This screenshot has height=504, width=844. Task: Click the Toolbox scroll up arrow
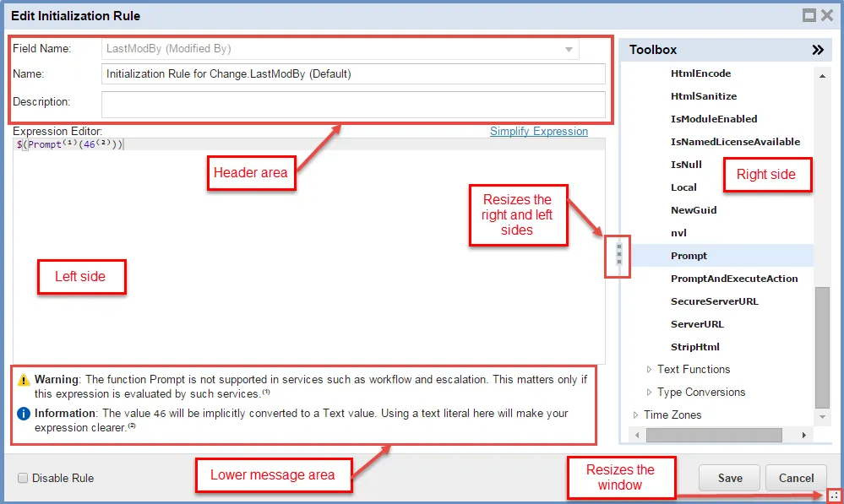click(822, 76)
